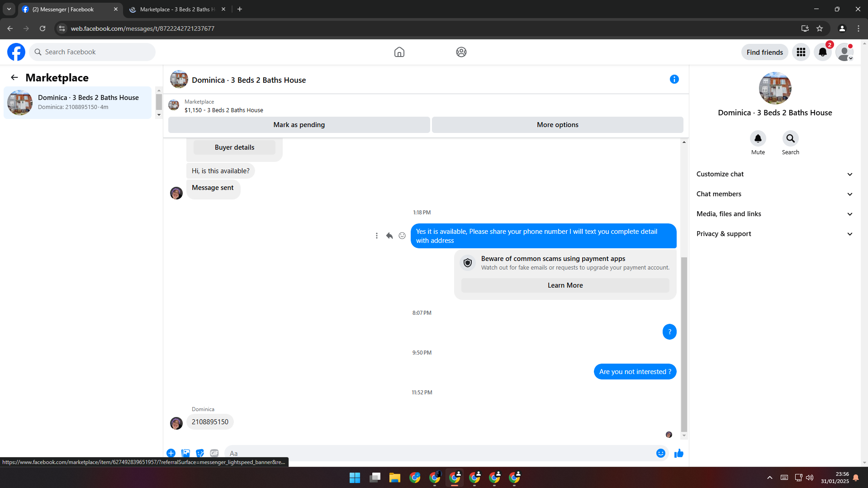
Task: Expand Media, files and links section
Action: pos(775,214)
